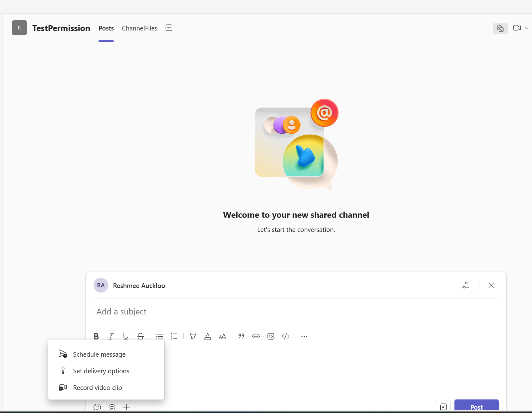Click the Post button
The height and width of the screenshot is (413, 532).
[x=476, y=407]
